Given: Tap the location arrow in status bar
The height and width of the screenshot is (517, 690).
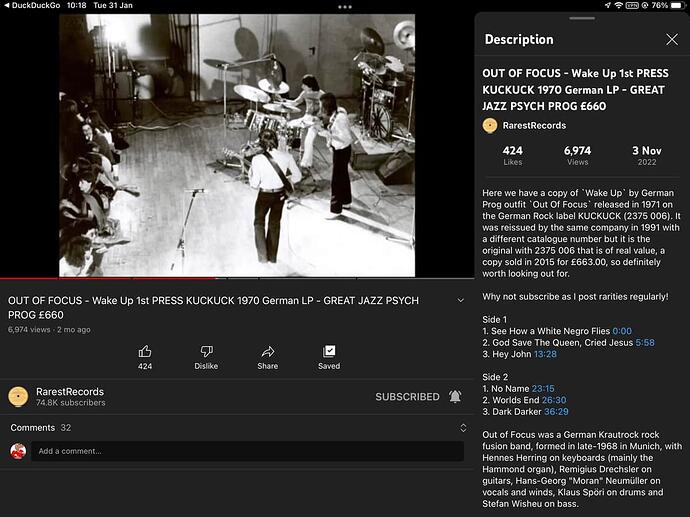Looking at the screenshot, I should point(608,5).
